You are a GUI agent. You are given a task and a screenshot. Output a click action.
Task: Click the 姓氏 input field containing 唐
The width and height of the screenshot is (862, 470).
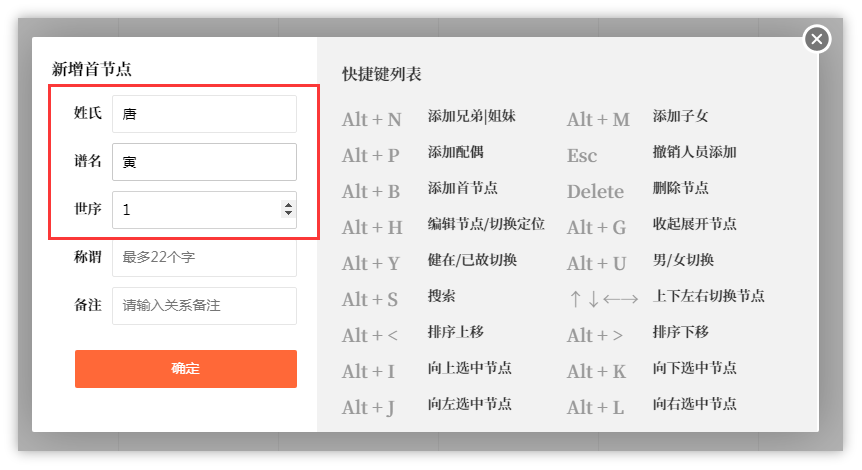(205, 114)
